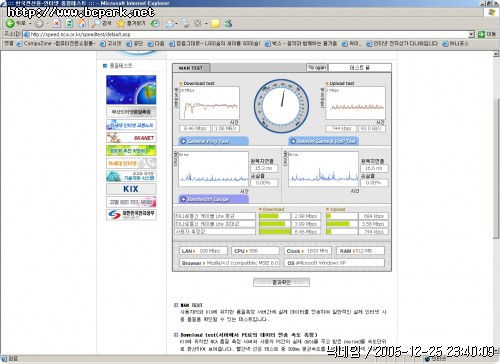500x364 pixels.
Task: Click the CampuZone favorites bar link
Action: point(56,44)
